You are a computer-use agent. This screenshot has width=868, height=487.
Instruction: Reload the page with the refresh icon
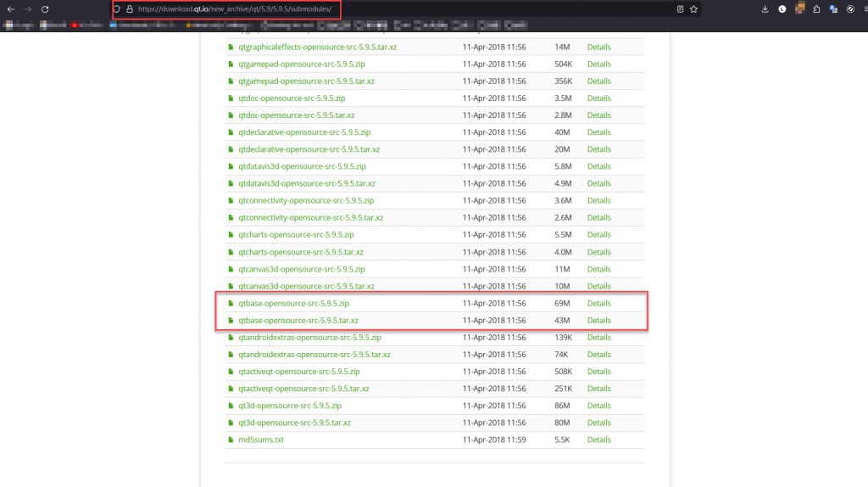45,9
